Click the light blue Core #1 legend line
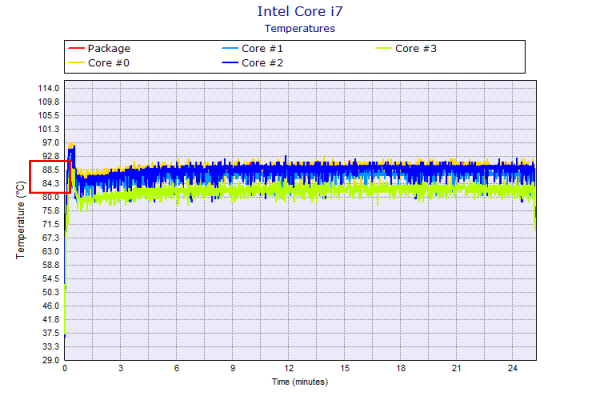Screen dimensions: 600x400 coord(230,48)
